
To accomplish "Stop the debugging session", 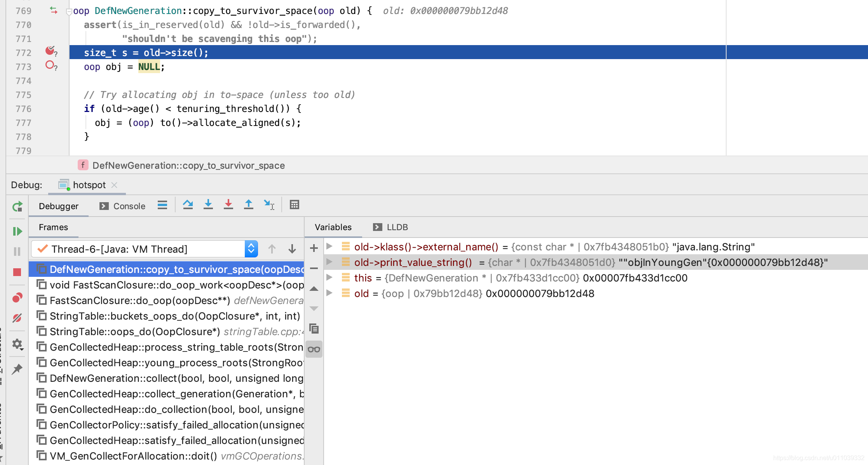I will click(x=17, y=272).
